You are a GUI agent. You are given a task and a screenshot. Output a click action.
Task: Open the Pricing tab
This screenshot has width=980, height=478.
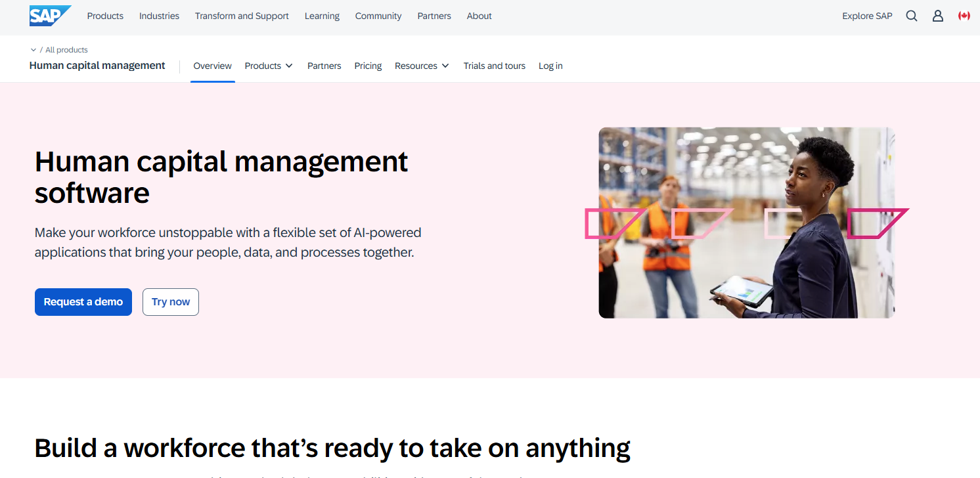pos(368,66)
